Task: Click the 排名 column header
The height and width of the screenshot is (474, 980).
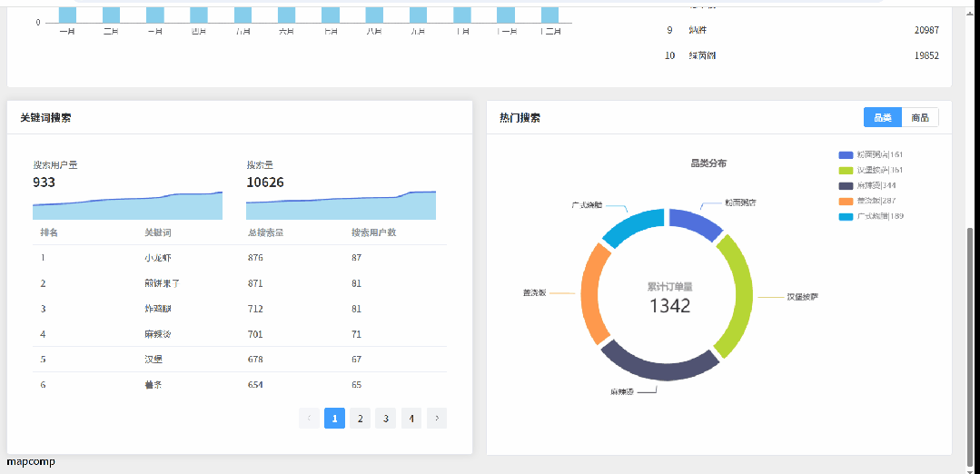Action: [x=49, y=232]
